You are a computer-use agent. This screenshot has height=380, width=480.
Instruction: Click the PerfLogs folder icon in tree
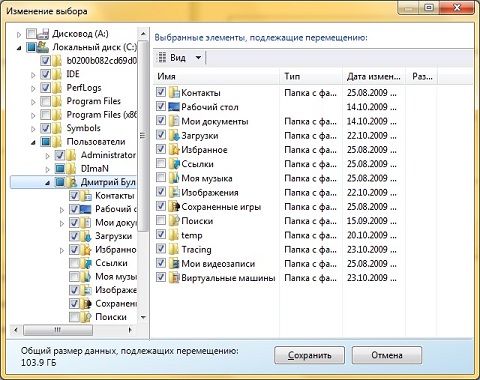click(58, 88)
